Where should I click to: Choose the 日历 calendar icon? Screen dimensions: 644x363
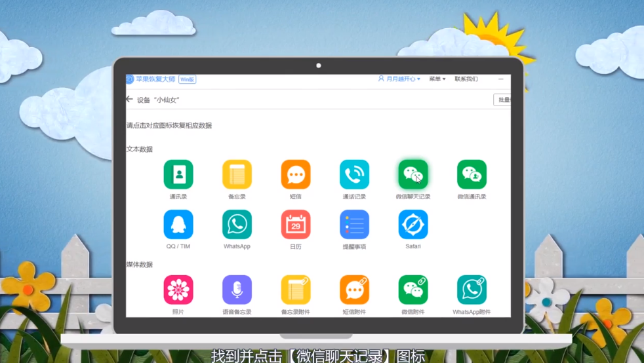coord(296,224)
